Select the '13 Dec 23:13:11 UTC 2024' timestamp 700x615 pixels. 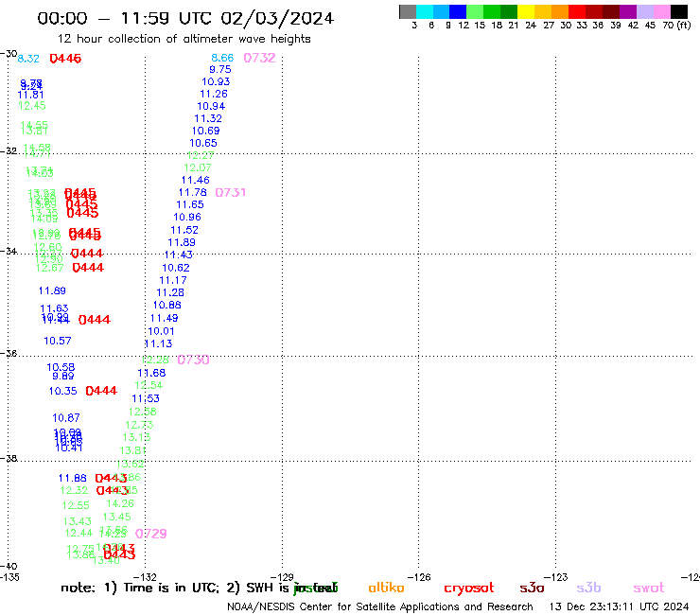coord(619,606)
